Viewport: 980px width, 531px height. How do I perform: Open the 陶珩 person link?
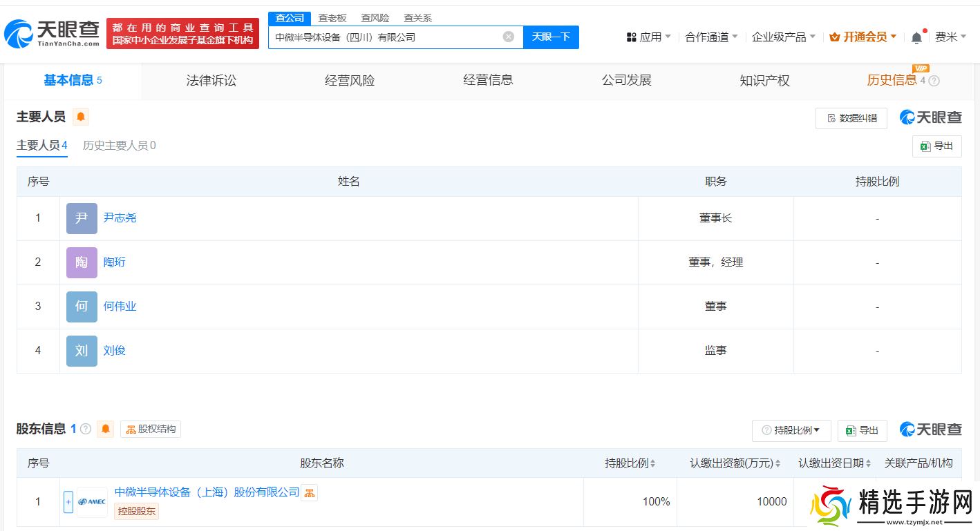coord(114,262)
